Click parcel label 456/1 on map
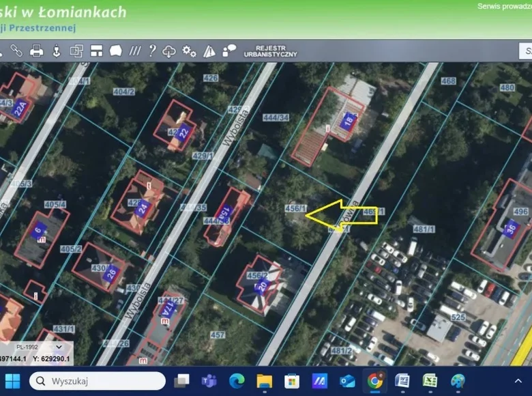Image resolution: width=532 pixels, height=396 pixels. pyautogui.click(x=295, y=208)
